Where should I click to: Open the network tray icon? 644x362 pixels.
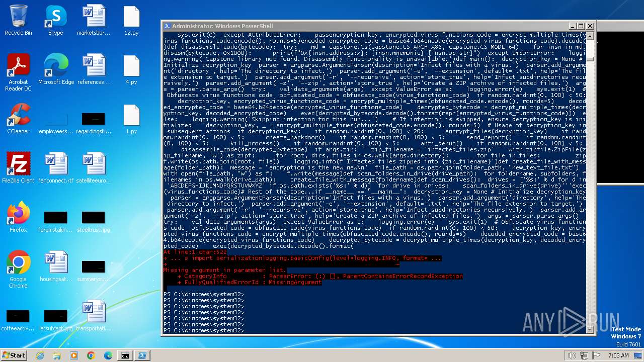point(584,355)
